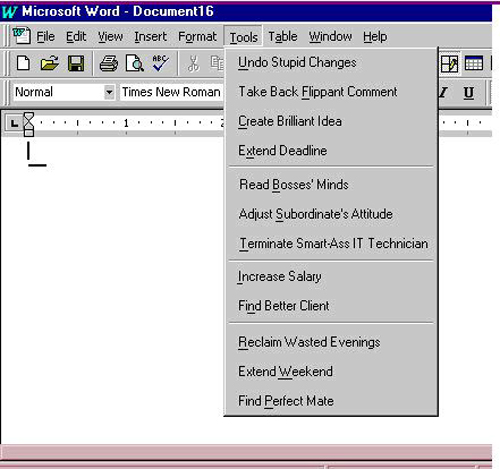Click the Insert Table grid icon
The image size is (500, 469).
(x=474, y=63)
